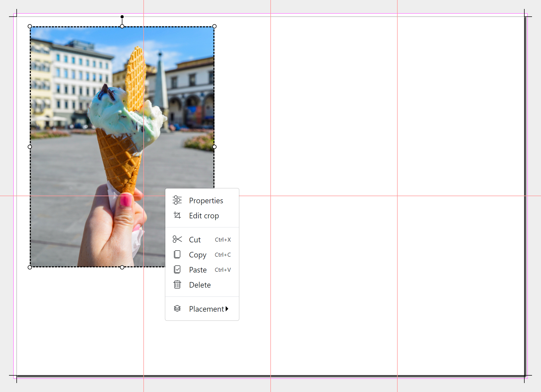
Task: Click the top-right image resize handle
Action: (214, 26)
